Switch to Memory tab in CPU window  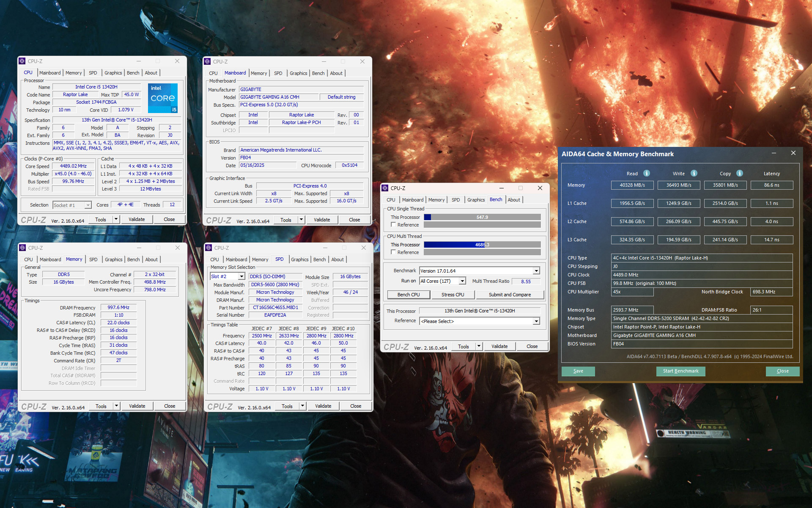click(x=74, y=73)
